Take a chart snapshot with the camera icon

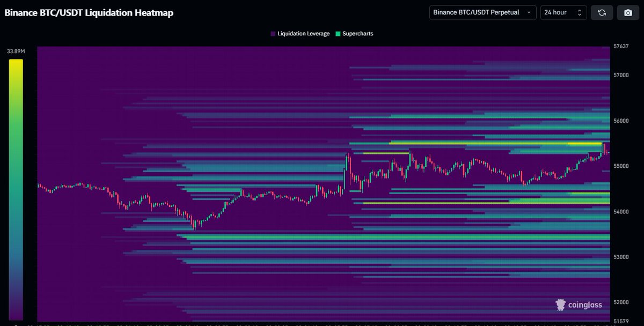point(628,12)
